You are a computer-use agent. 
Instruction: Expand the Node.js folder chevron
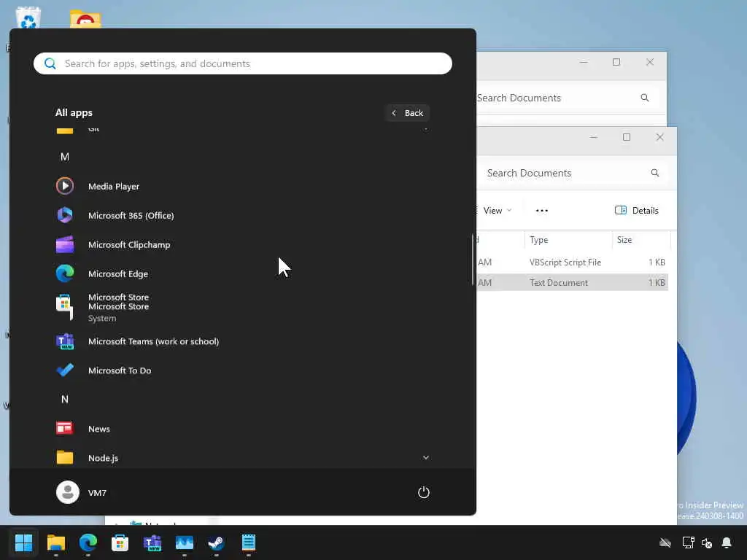tap(425, 458)
